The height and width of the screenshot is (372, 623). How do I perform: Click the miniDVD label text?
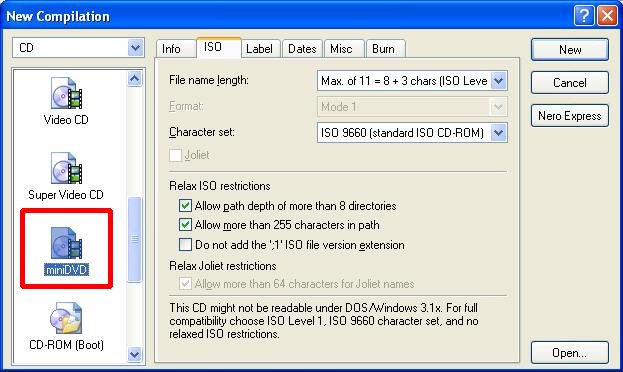66,270
